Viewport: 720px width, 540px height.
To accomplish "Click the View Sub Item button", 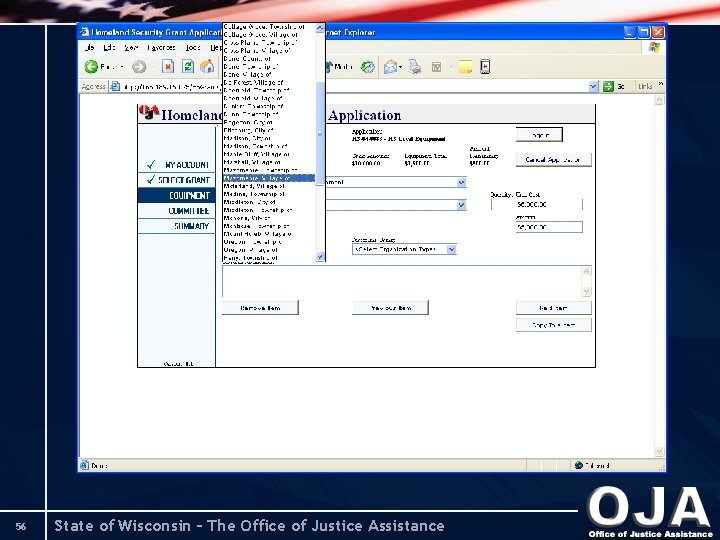I will click(390, 308).
